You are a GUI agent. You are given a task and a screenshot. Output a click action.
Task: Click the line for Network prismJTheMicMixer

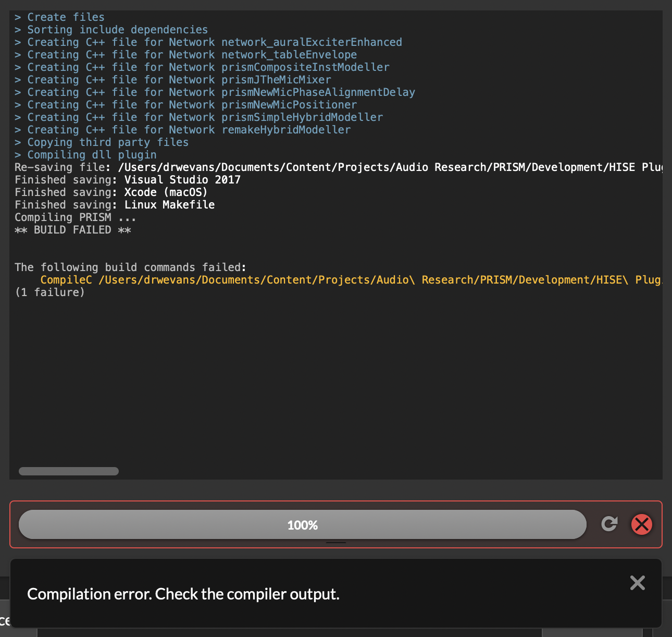[x=173, y=80]
